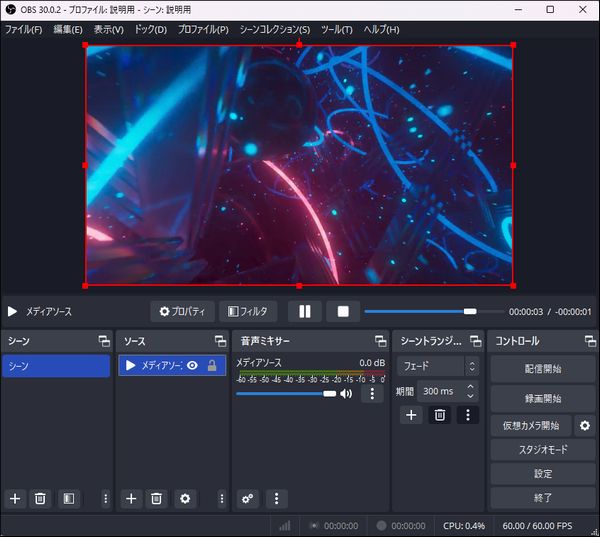Click the preview video canvas
Viewport: 600px width, 537px height.
pyautogui.click(x=299, y=165)
